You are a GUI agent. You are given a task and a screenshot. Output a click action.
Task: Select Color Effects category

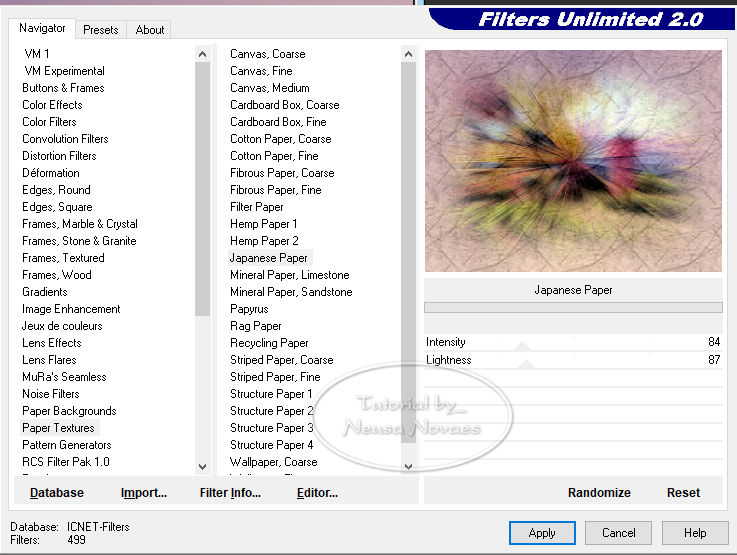click(x=52, y=105)
